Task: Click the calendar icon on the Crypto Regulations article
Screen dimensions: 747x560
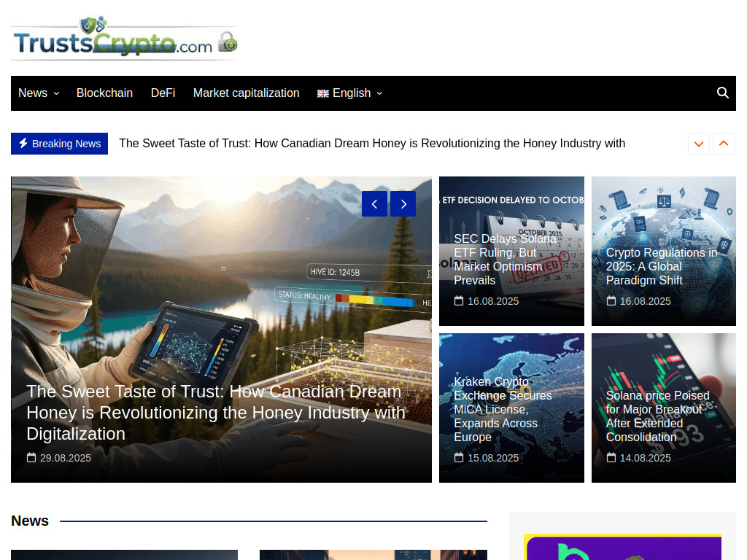Action: (611, 300)
